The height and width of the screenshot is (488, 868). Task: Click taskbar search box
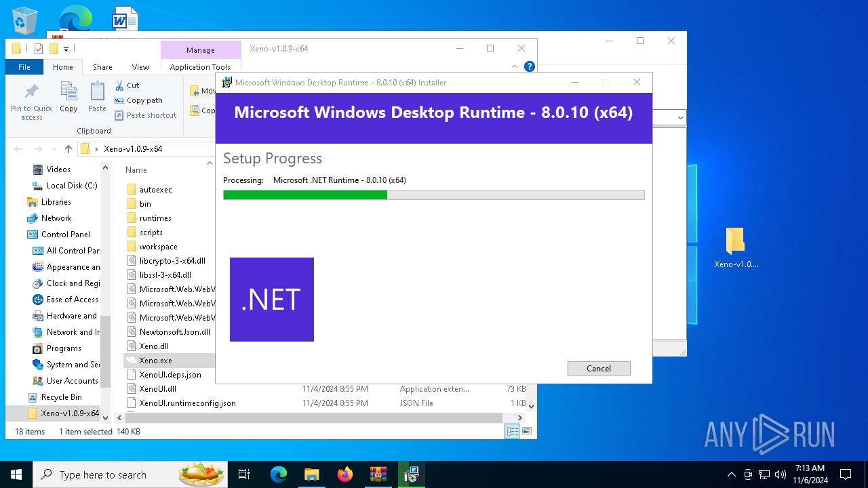click(130, 474)
